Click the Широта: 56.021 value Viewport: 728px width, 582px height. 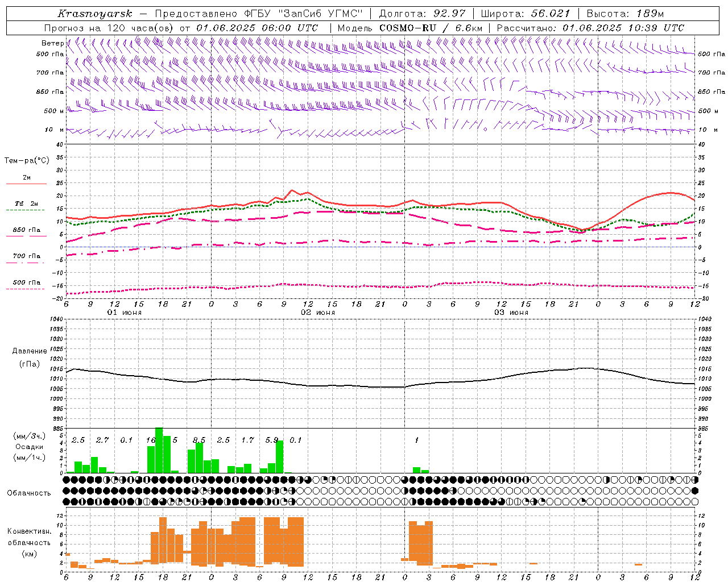point(526,14)
